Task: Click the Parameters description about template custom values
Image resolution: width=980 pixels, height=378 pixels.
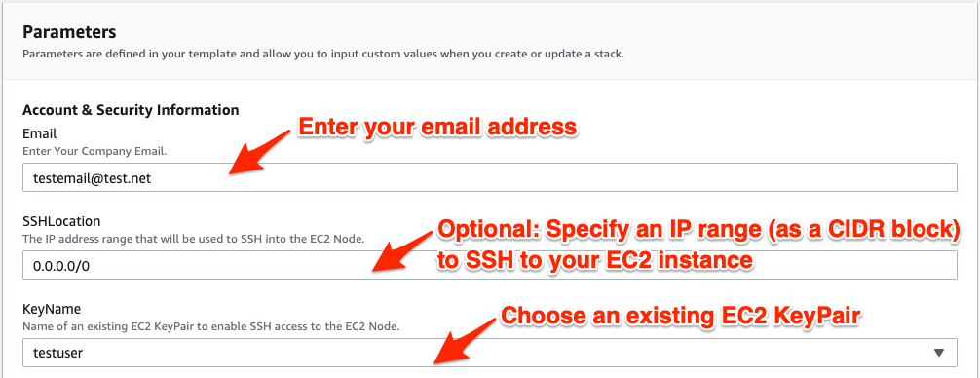Action: pyautogui.click(x=323, y=54)
